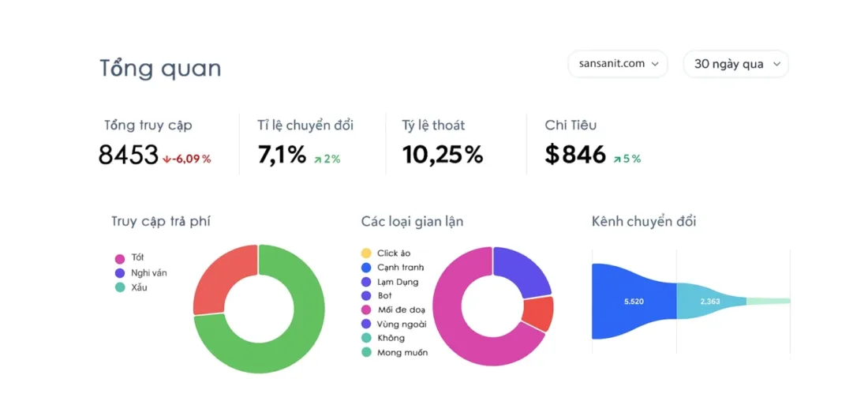
Task: Open the sansanit.com domain dropdown
Action: 617,64
